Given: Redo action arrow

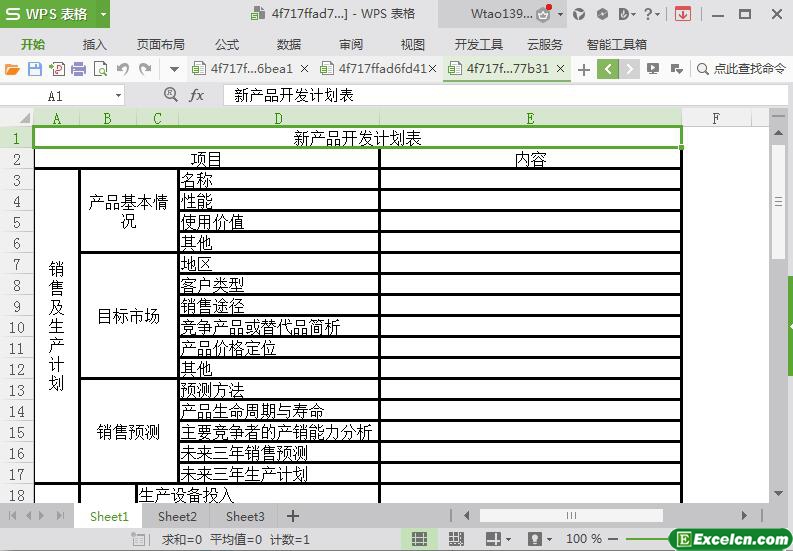Looking at the screenshot, I should 145,68.
